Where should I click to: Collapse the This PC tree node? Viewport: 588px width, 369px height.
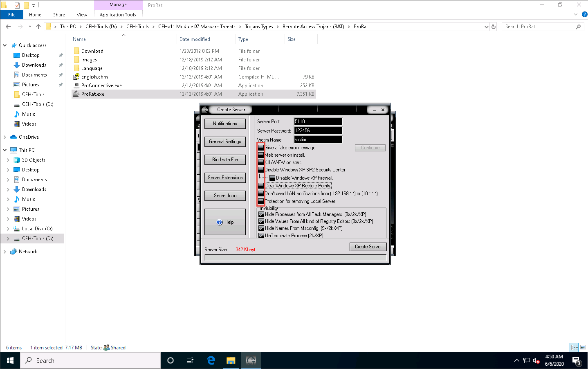(x=5, y=150)
